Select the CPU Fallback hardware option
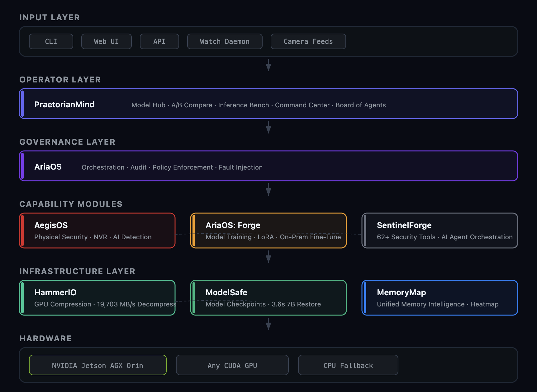 click(x=348, y=365)
